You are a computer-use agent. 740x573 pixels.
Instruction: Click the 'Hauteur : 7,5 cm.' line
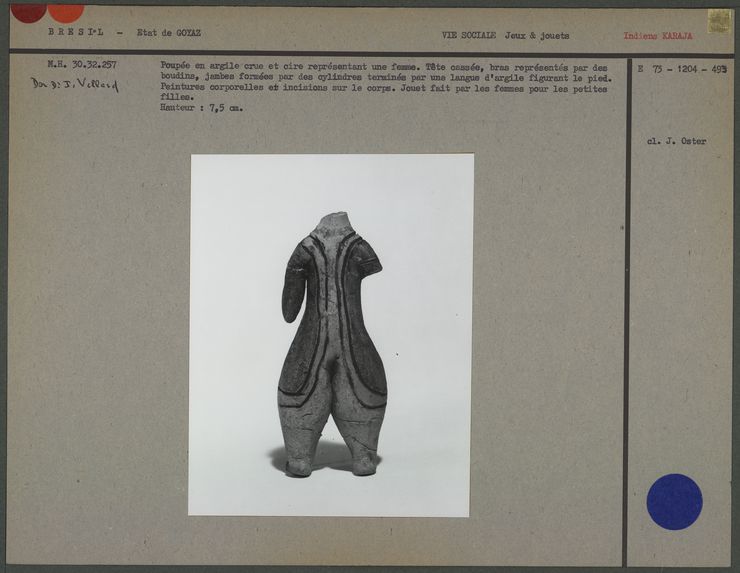pos(201,108)
